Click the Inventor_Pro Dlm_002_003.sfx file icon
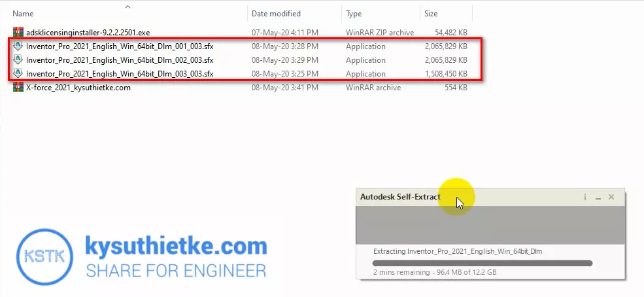 coord(18,60)
